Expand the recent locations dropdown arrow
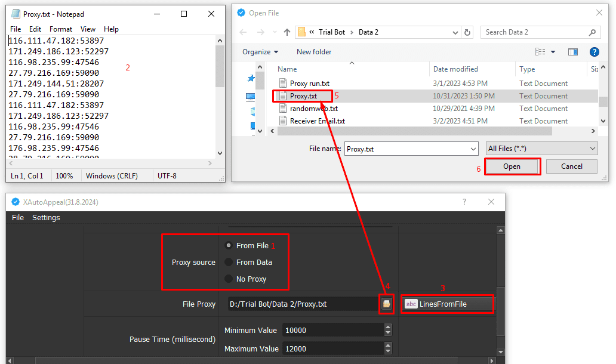 (x=275, y=32)
